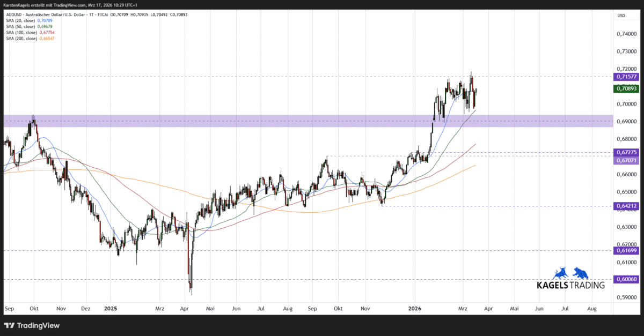Toggle visibility of the SMA (50, close) indicator
The width and height of the screenshot is (644, 336).
(x=20, y=26)
